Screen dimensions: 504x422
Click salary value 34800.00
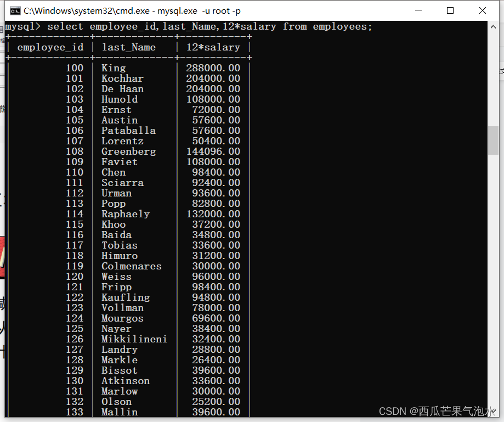pyautogui.click(x=216, y=235)
